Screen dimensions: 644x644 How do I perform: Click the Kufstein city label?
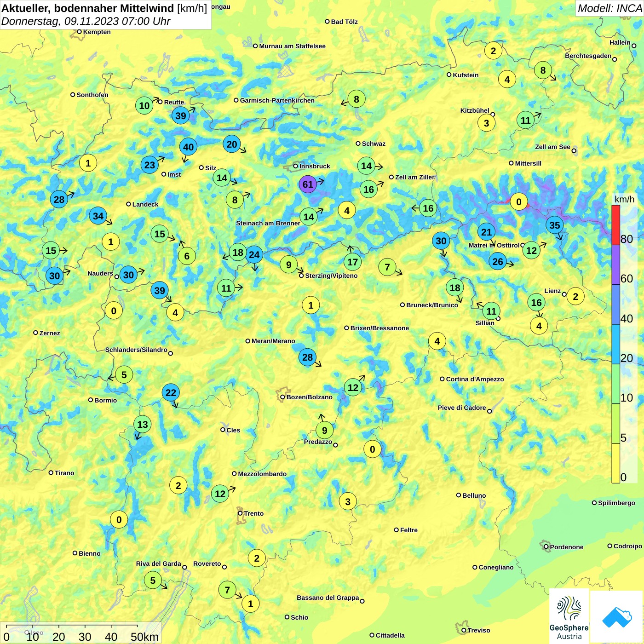466,75
